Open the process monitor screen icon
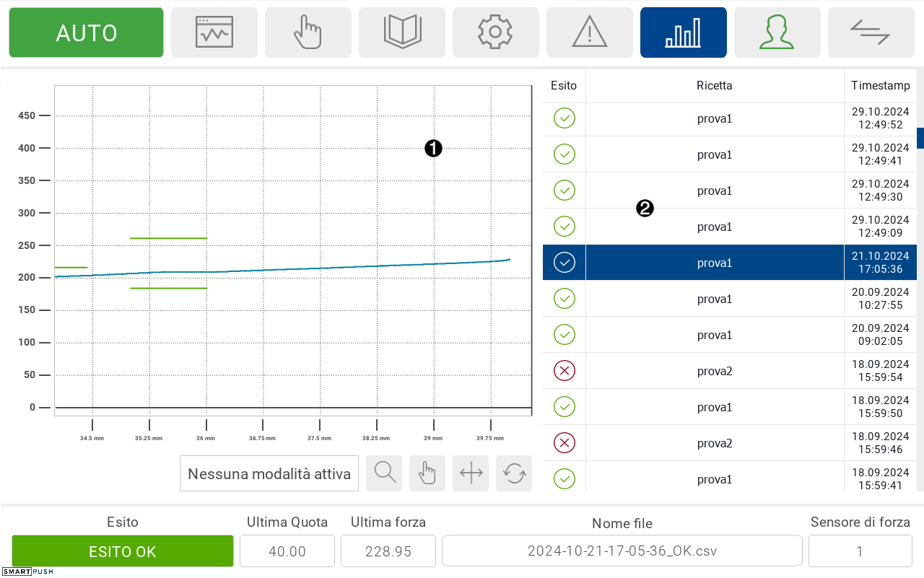Viewport: 924px width, 578px height. pyautogui.click(x=214, y=32)
